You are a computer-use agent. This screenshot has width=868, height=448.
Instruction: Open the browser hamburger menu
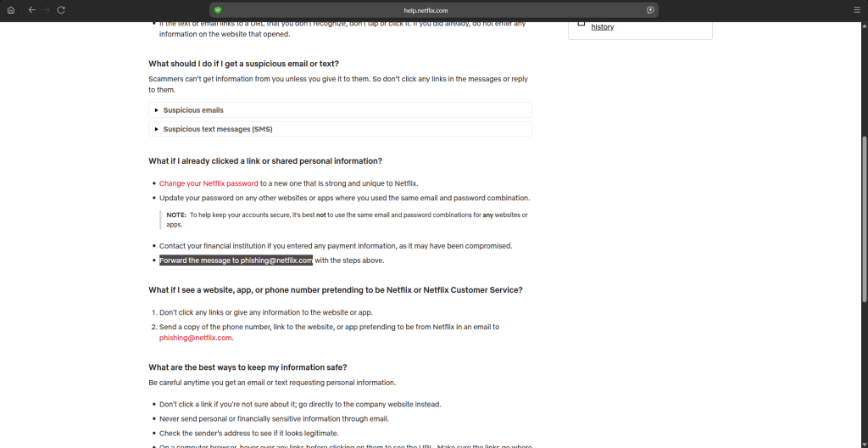coord(856,9)
